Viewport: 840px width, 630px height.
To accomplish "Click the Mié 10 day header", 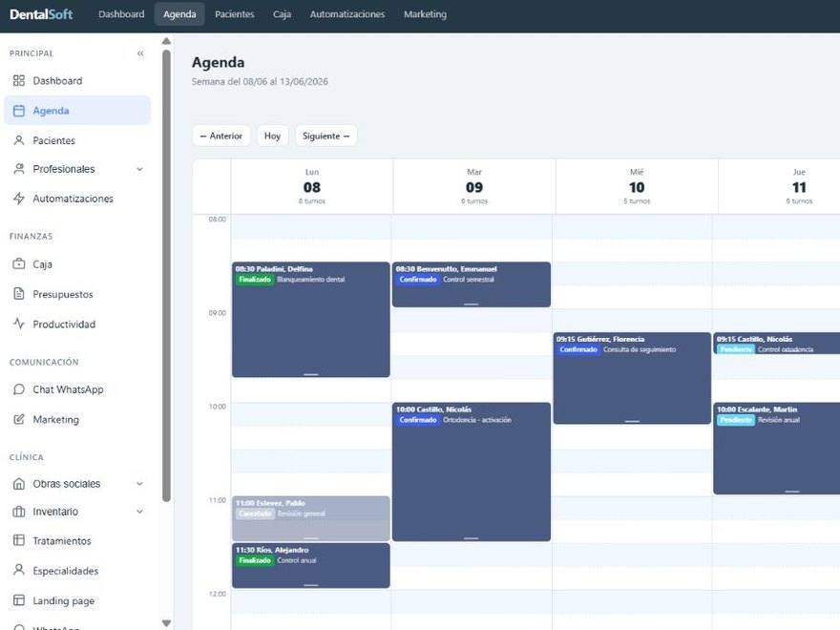I will point(637,186).
